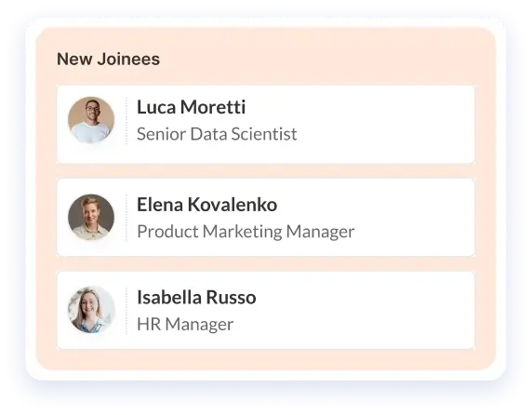Click the peach panel area below Isabella's card
The image size is (532, 415).
[266, 359]
